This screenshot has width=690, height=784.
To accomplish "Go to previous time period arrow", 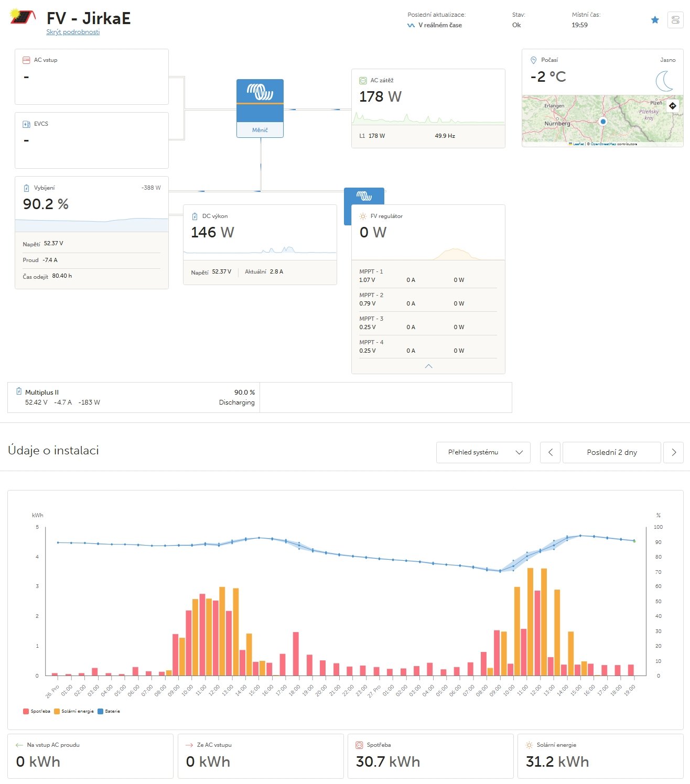I will tap(550, 452).
